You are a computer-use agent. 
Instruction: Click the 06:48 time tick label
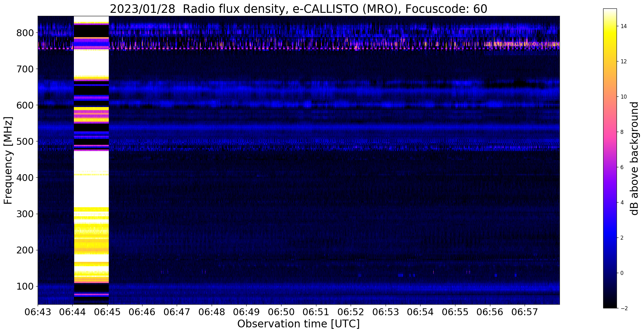pyautogui.click(x=212, y=312)
